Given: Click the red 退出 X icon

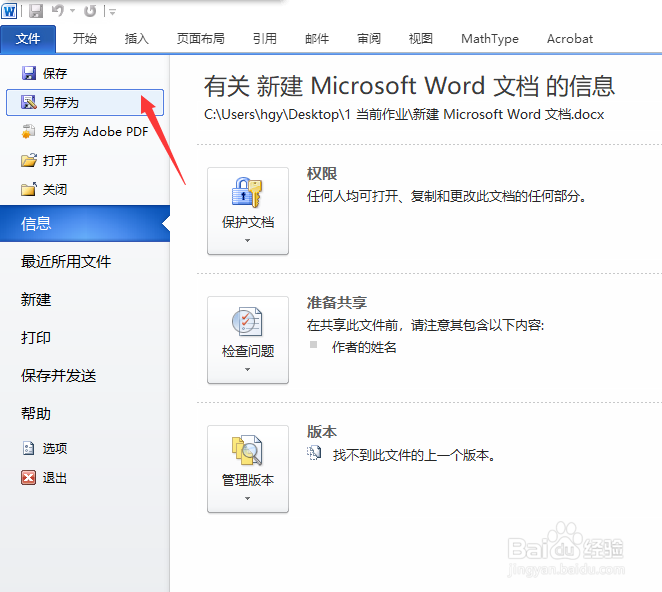Looking at the screenshot, I should (x=28, y=478).
